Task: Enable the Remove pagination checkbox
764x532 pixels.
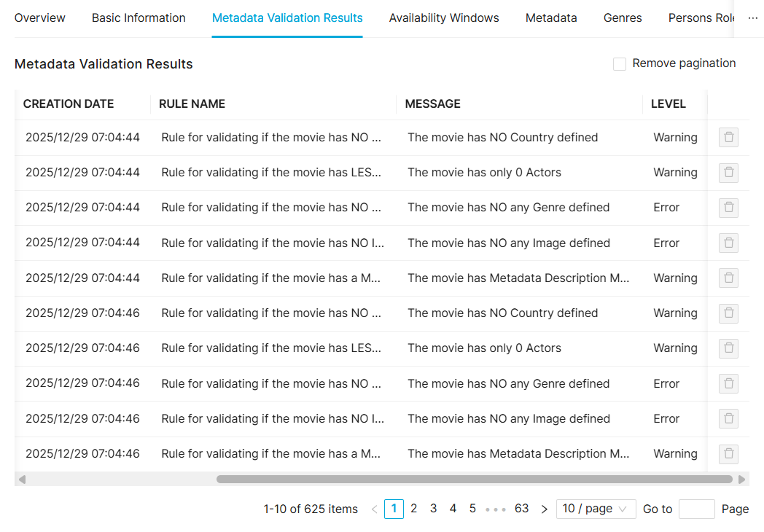Action: click(x=620, y=64)
